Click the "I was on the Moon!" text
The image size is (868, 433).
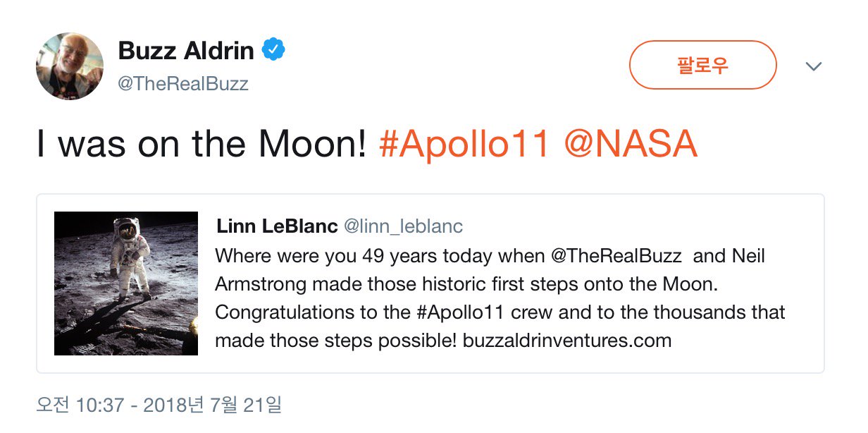(201, 144)
